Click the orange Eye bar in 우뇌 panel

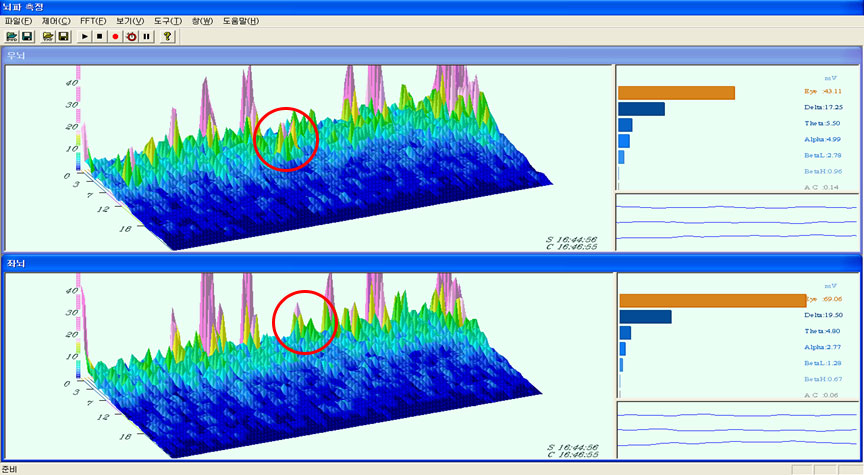(x=677, y=93)
